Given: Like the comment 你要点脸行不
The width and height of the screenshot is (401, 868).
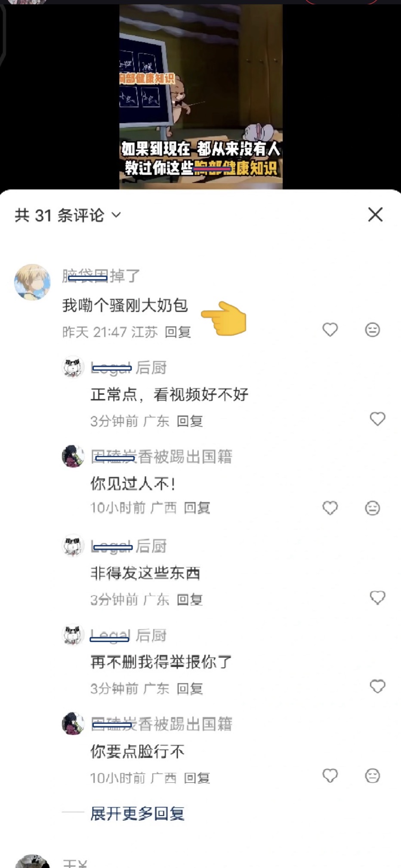Looking at the screenshot, I should pos(330,776).
